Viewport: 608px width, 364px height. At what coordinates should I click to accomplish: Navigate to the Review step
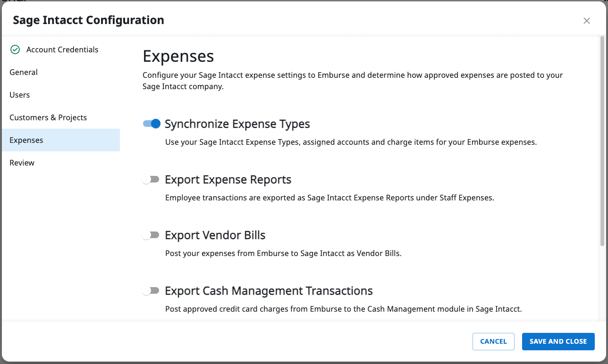[x=61, y=163]
